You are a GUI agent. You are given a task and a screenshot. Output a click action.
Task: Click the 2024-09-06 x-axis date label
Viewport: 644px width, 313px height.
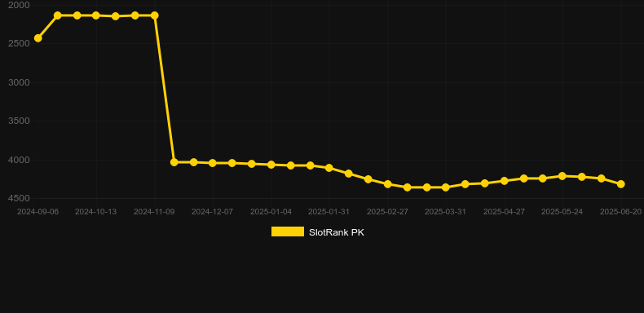point(37,212)
